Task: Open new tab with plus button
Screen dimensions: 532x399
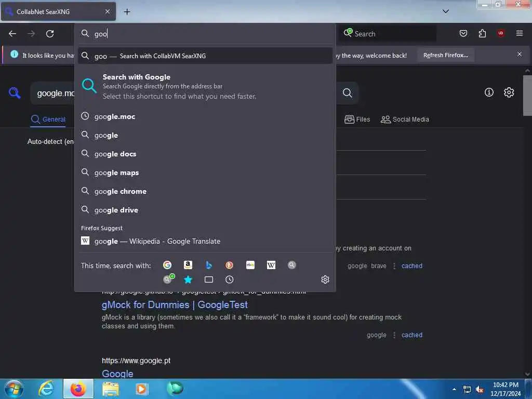Action: (x=127, y=12)
